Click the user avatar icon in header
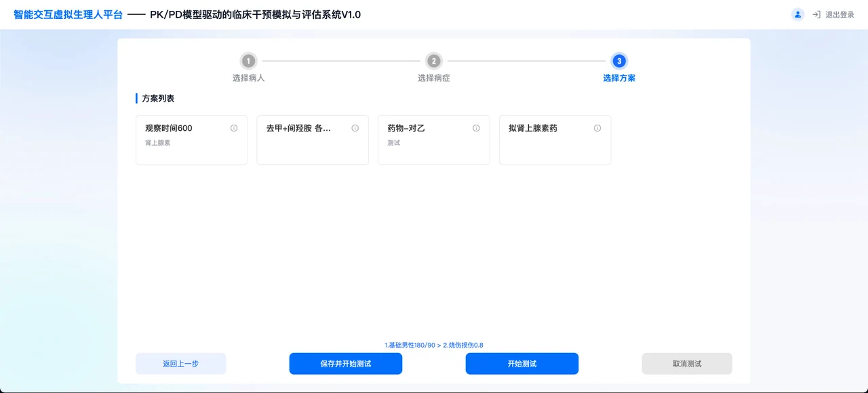The width and height of the screenshot is (868, 393). tap(797, 14)
